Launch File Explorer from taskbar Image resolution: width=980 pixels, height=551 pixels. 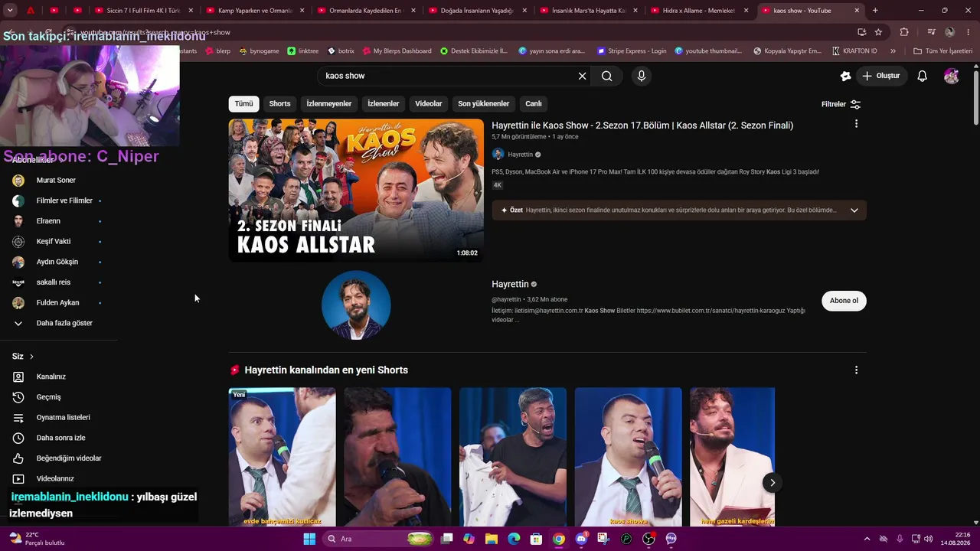coord(492,539)
